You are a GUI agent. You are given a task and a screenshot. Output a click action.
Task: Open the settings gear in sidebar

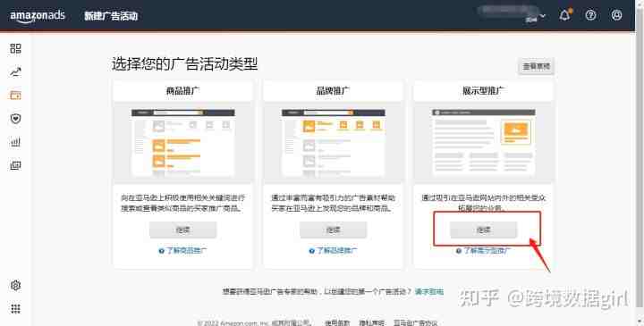tap(15, 286)
